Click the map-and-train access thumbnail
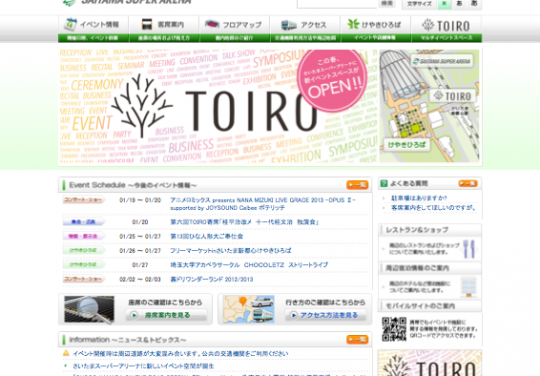 pos(249,309)
